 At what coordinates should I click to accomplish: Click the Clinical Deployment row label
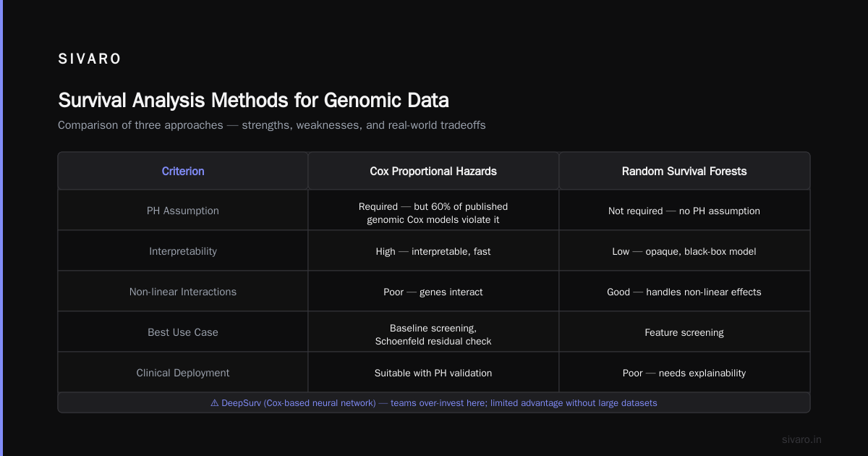pyautogui.click(x=183, y=373)
